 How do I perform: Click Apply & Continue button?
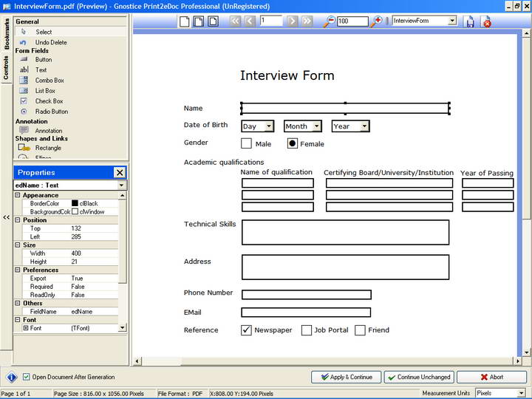[x=347, y=377]
